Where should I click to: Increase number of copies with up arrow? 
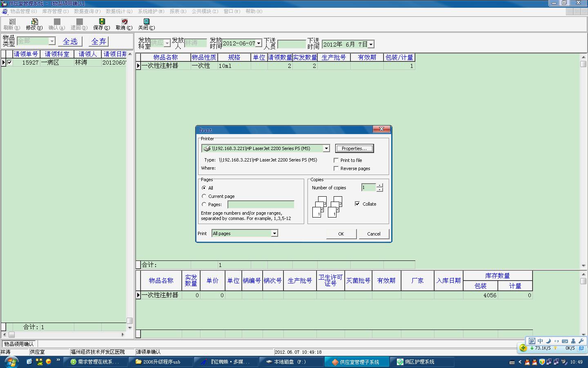coord(380,186)
